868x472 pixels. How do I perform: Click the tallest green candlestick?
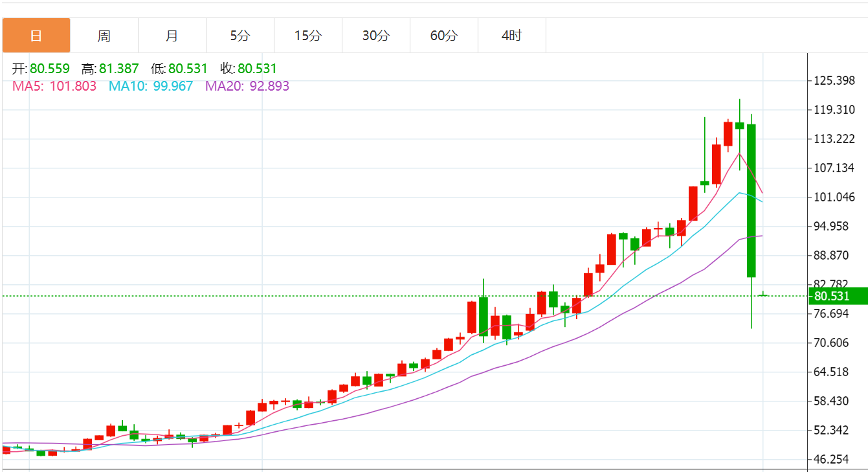(751, 201)
